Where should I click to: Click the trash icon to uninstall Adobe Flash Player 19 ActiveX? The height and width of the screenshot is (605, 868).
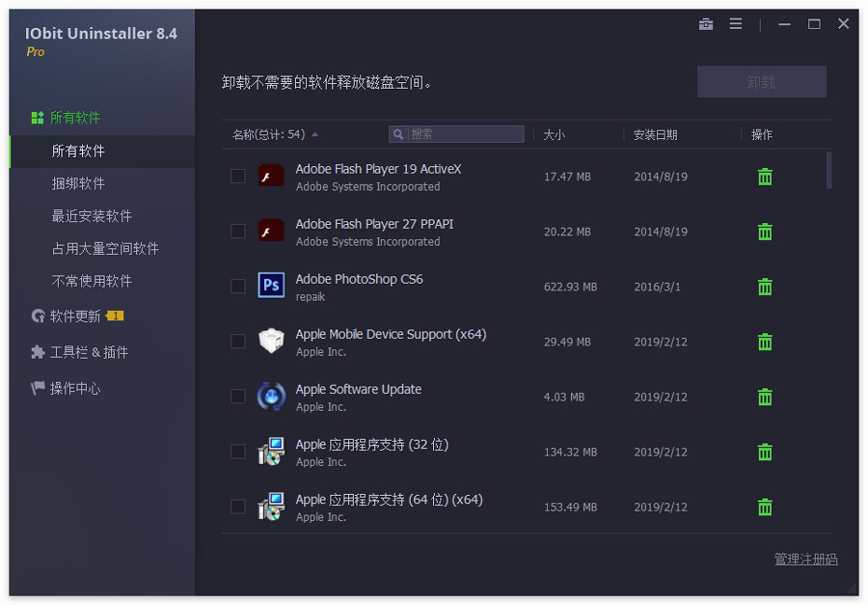point(765,177)
